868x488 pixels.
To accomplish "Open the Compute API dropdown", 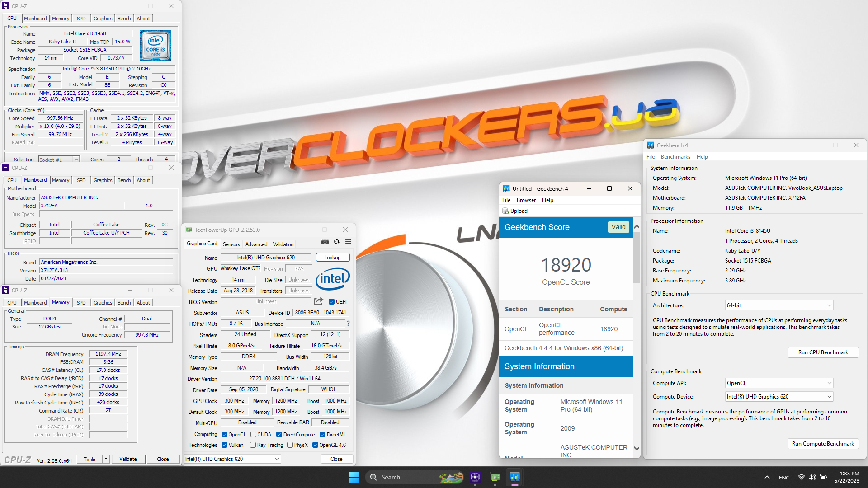I will (779, 383).
